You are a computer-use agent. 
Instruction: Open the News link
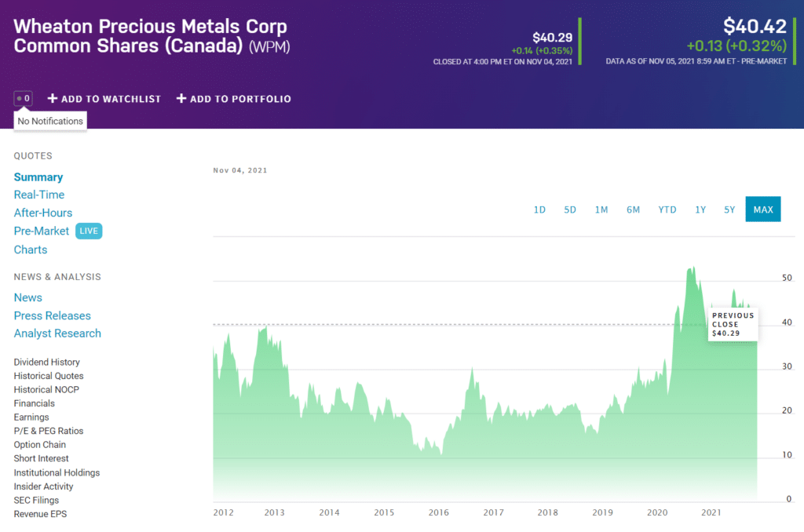pos(27,297)
